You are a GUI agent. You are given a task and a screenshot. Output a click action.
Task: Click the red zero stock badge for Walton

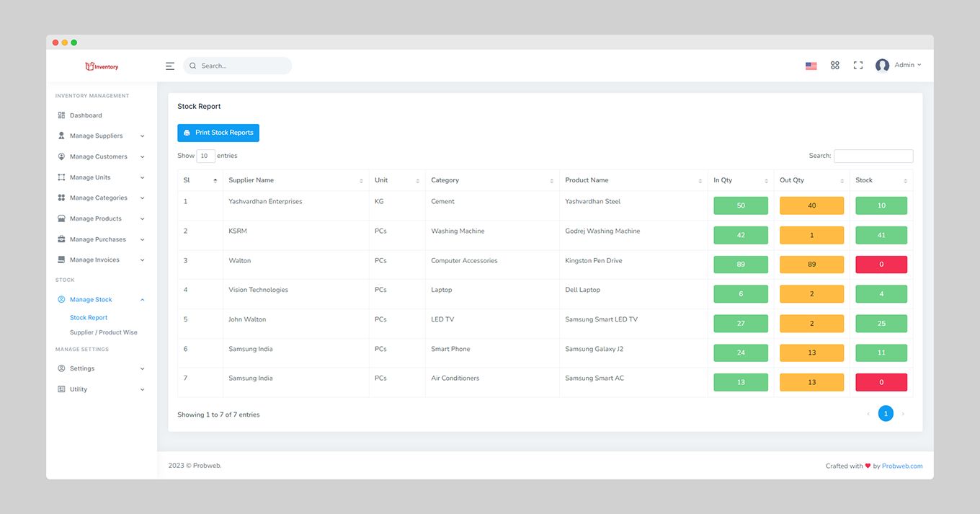tap(881, 265)
